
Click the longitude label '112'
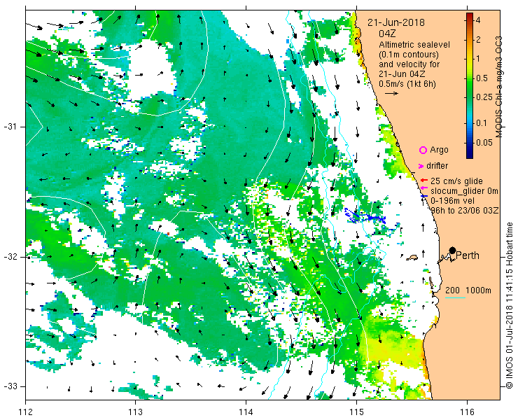[x=25, y=412]
